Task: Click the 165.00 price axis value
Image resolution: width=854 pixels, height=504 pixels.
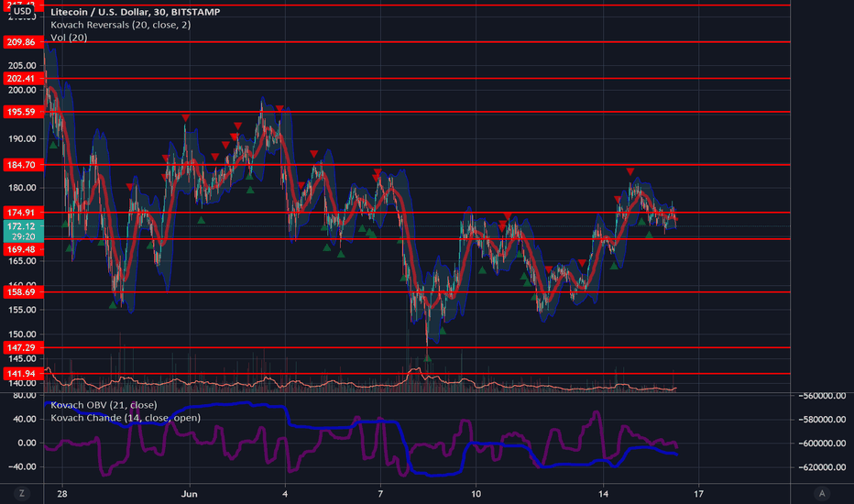Action: [x=22, y=261]
